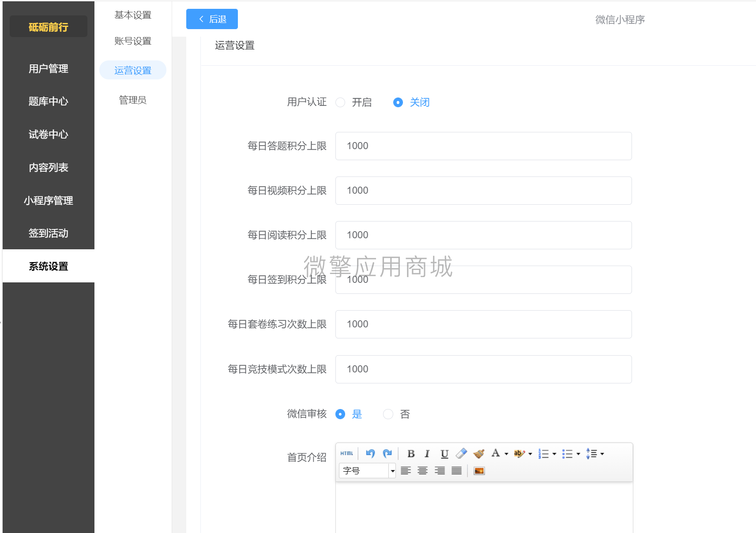Go to 签到活动 in sidebar
756x533 pixels.
pos(49,233)
